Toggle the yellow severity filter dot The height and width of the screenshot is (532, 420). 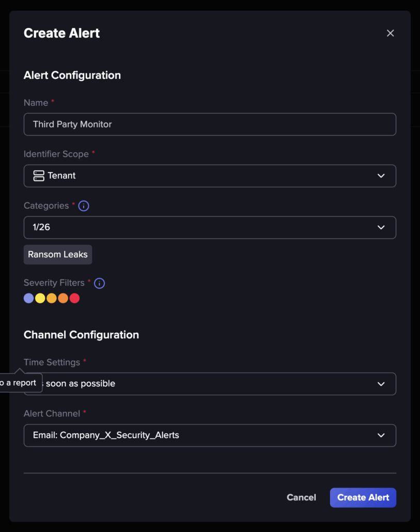[40, 298]
